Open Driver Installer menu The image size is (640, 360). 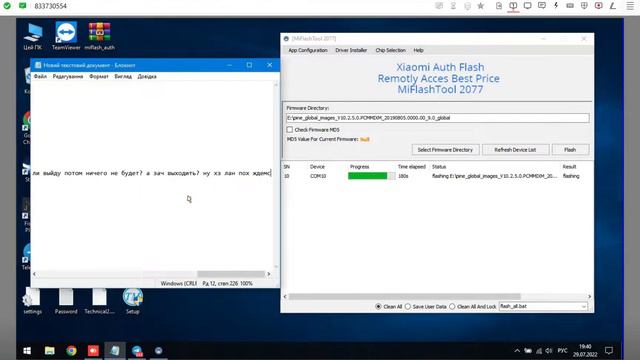[x=351, y=50]
